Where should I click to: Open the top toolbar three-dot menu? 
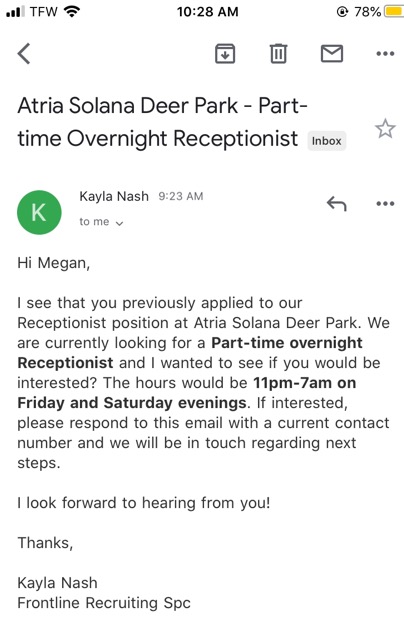click(385, 53)
